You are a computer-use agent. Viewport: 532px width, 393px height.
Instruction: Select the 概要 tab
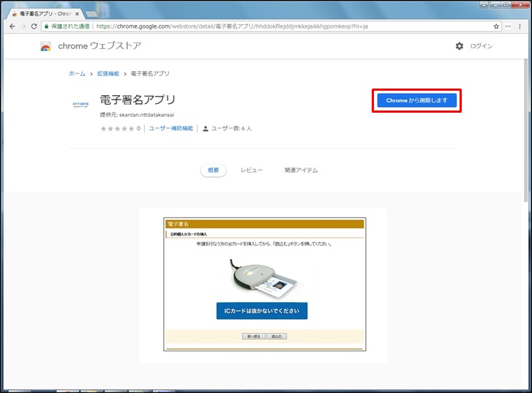coord(213,170)
